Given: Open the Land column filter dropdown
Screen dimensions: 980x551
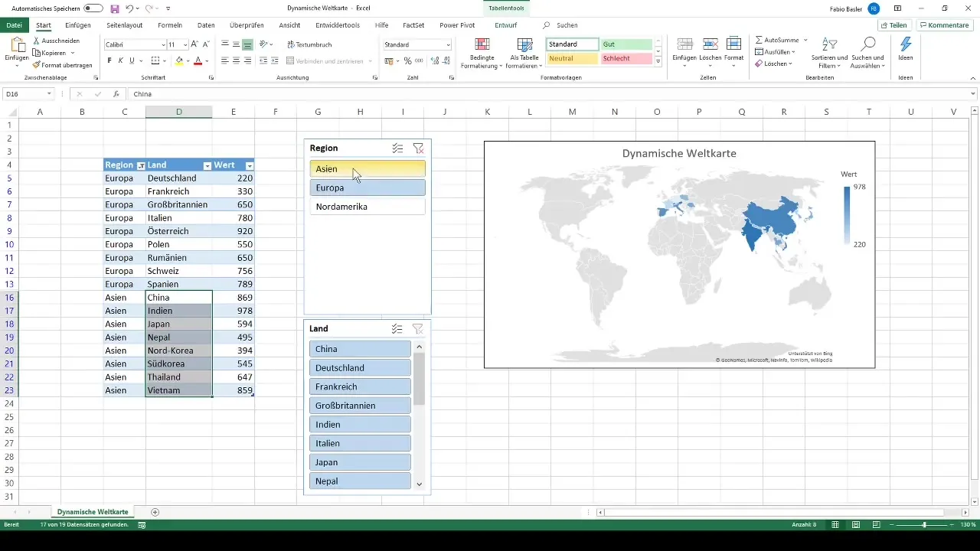Looking at the screenshot, I should point(207,165).
